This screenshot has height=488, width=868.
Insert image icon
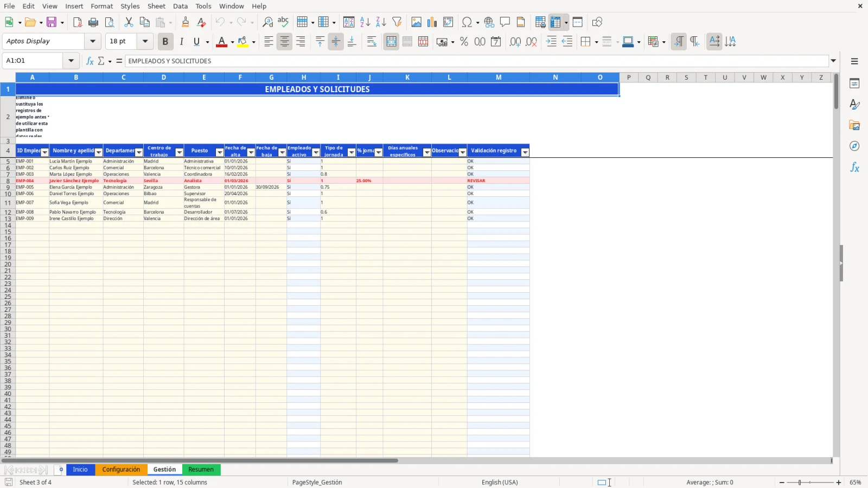coord(416,22)
